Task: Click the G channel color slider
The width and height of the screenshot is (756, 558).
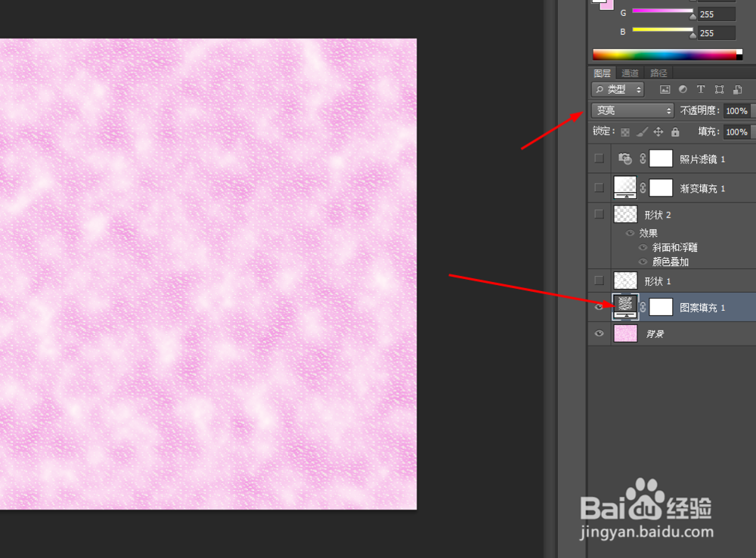Action: (662, 11)
